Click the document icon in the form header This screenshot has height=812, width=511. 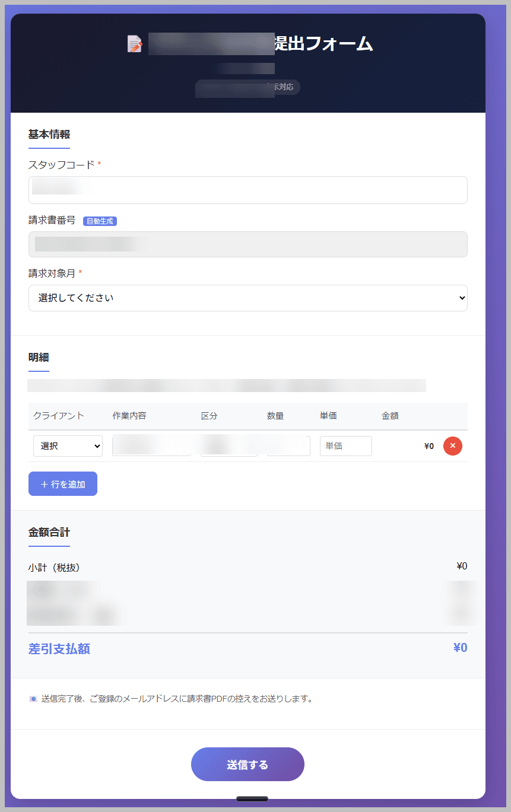click(135, 43)
